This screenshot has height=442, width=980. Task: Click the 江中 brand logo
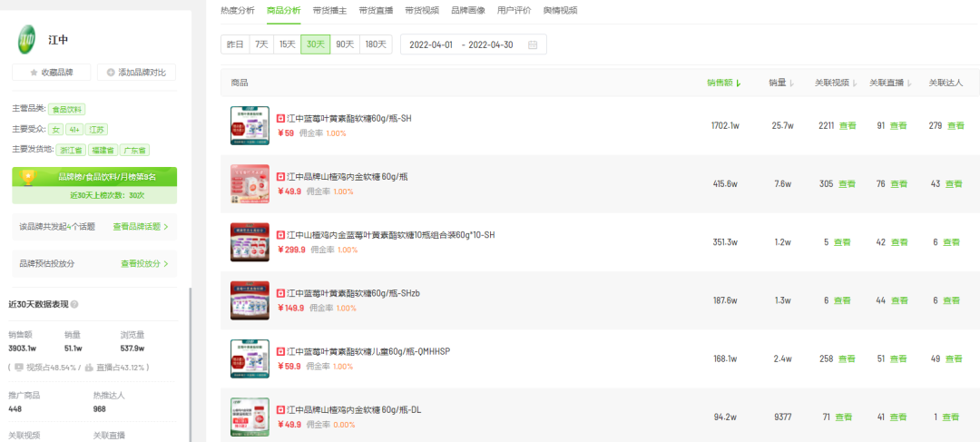(27, 39)
